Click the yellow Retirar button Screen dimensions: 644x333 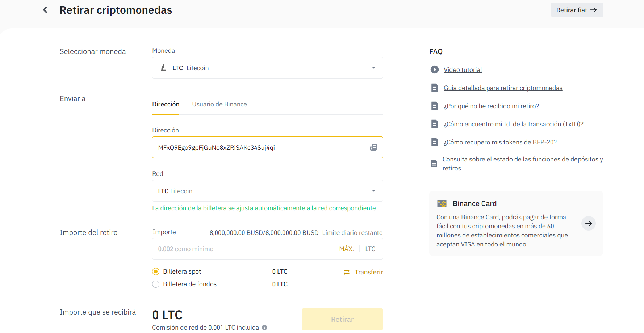pyautogui.click(x=342, y=319)
